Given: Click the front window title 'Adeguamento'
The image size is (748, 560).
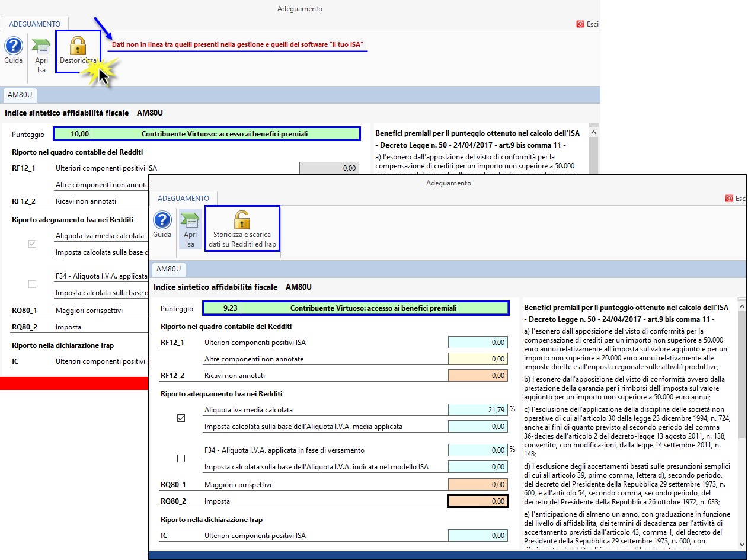Looking at the screenshot, I should [x=449, y=183].
